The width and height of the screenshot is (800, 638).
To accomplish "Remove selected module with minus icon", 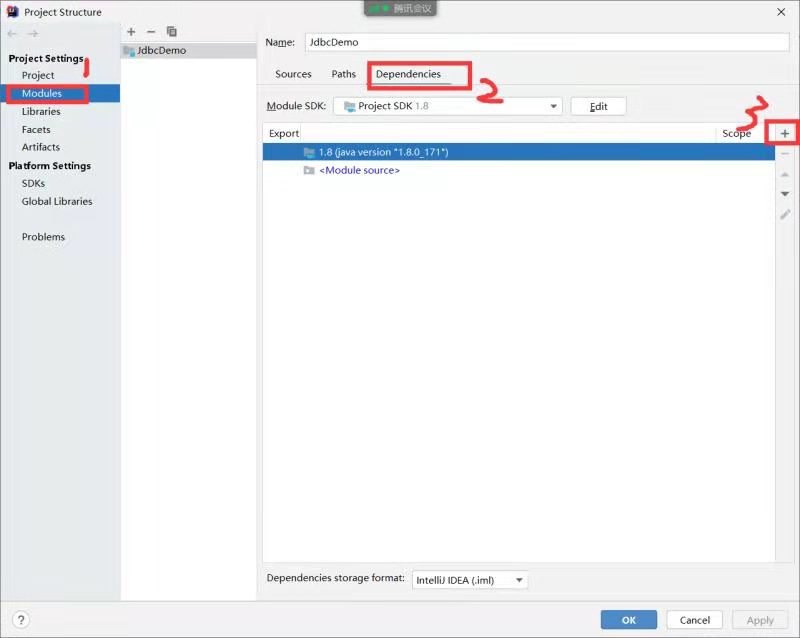I will [151, 32].
